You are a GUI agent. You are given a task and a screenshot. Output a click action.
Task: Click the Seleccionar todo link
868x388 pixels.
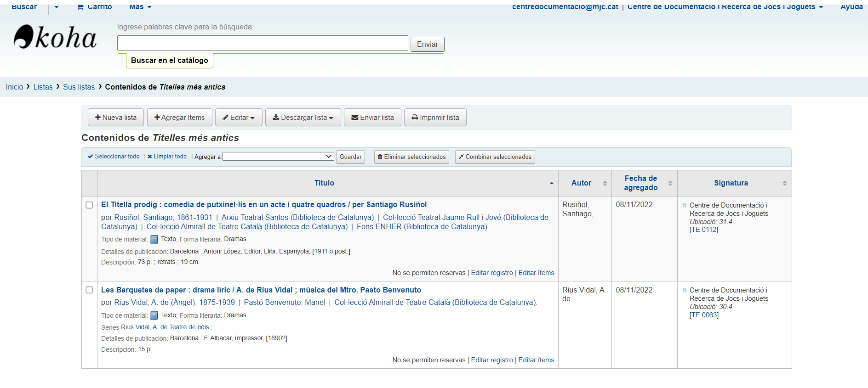point(114,157)
